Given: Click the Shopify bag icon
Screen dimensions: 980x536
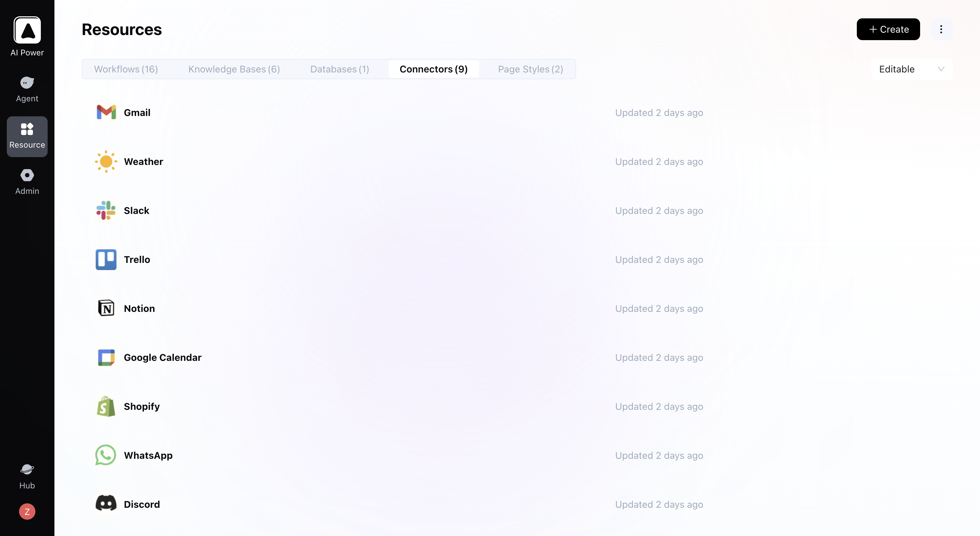Looking at the screenshot, I should coord(106,406).
